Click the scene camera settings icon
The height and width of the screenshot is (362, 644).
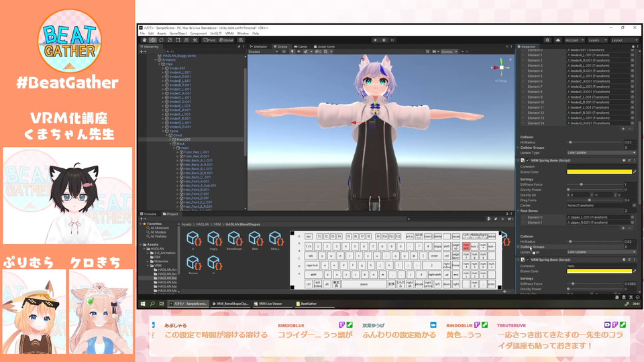point(435,52)
